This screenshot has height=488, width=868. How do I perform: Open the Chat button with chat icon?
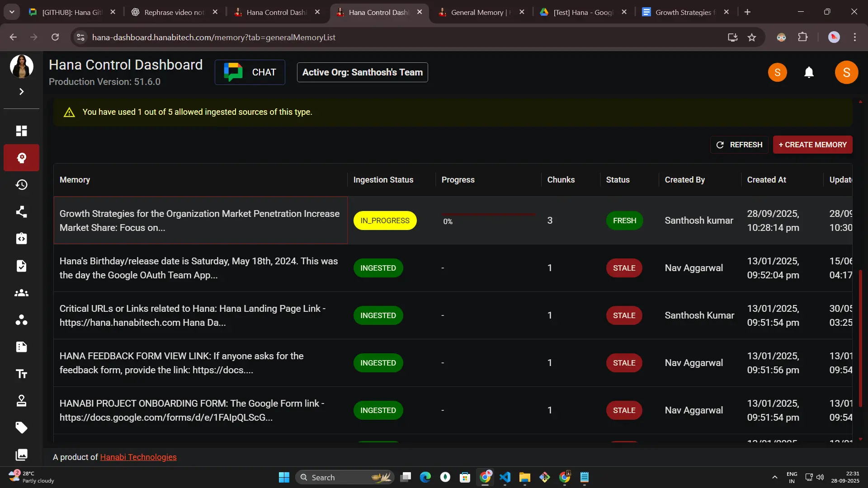pos(250,72)
